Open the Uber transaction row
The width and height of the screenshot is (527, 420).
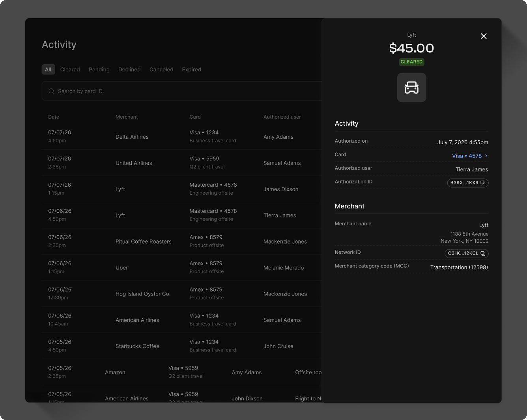182,268
